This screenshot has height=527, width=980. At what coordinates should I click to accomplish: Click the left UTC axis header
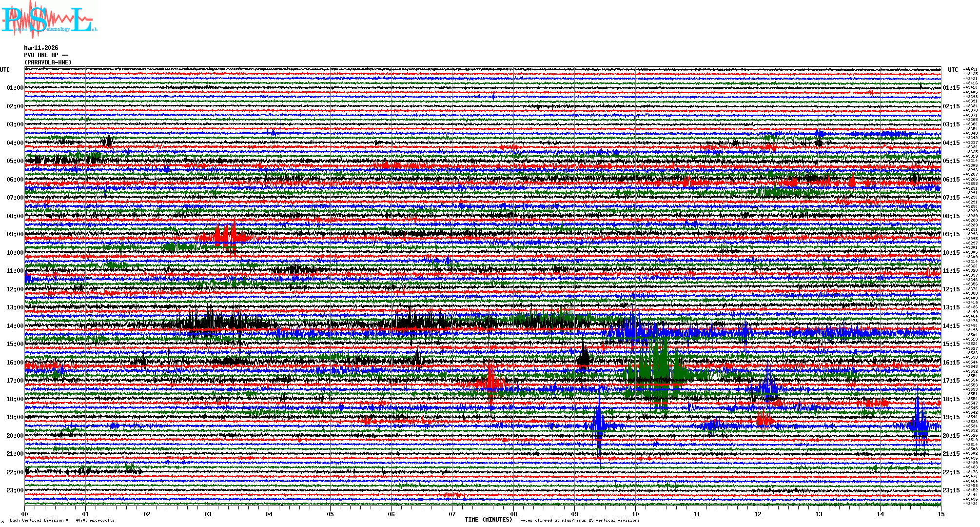[5, 70]
